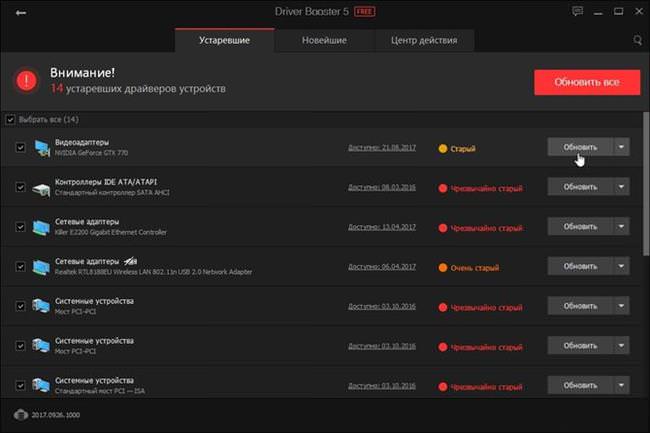Uncheck the Контроллеры IDE ATA/ATAPI checkbox
Viewport: 650px width, 433px height.
coord(20,187)
